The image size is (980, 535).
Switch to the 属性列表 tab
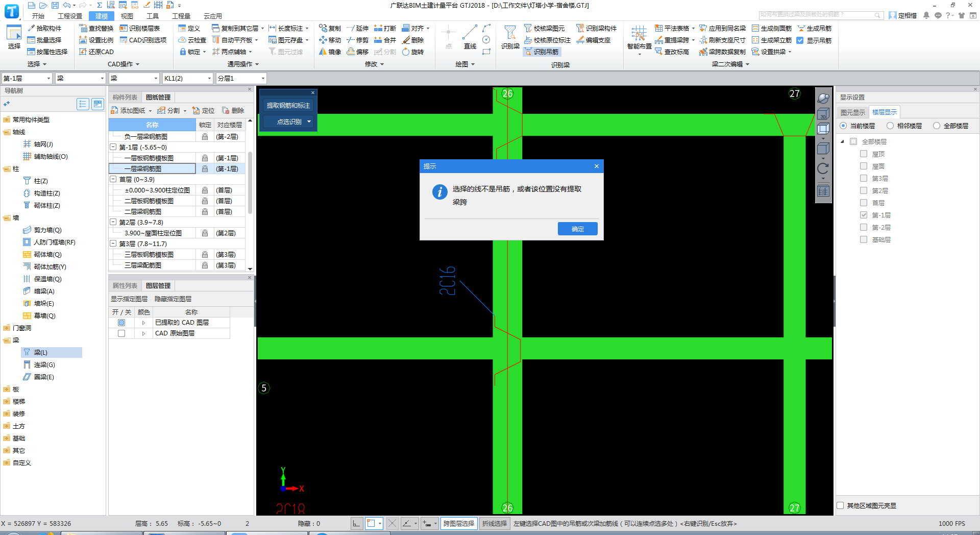pyautogui.click(x=125, y=285)
